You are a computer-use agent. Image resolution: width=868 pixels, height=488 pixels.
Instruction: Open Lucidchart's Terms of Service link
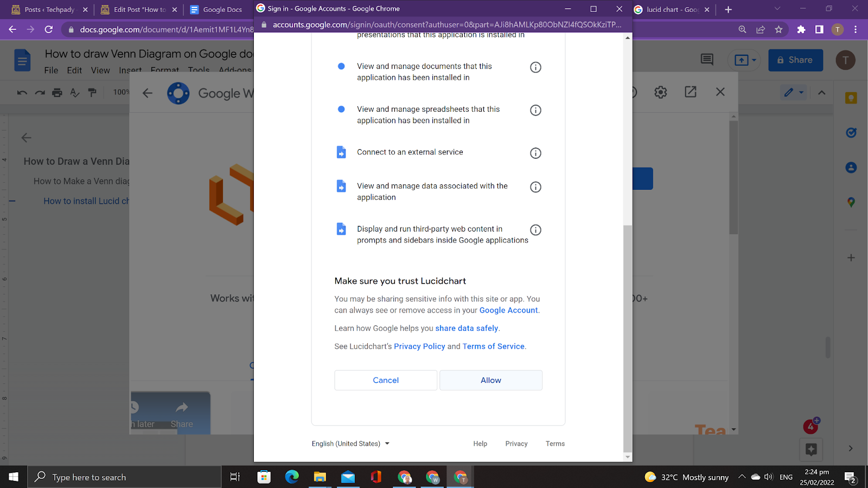point(494,346)
